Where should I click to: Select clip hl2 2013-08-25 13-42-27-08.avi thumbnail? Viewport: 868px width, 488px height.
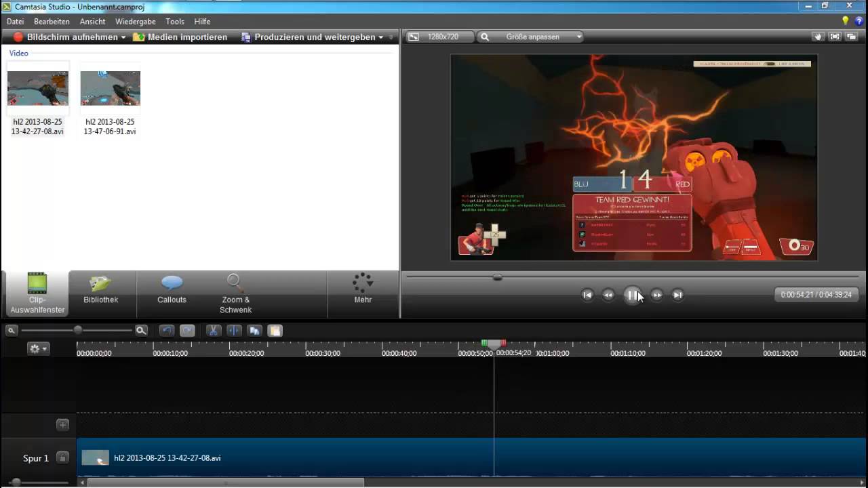(38, 88)
